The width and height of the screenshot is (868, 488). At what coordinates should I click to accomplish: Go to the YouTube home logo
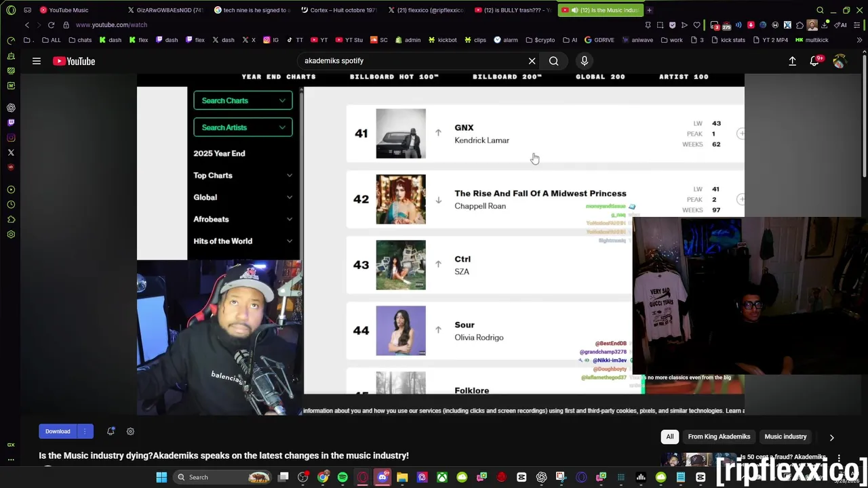click(x=74, y=61)
